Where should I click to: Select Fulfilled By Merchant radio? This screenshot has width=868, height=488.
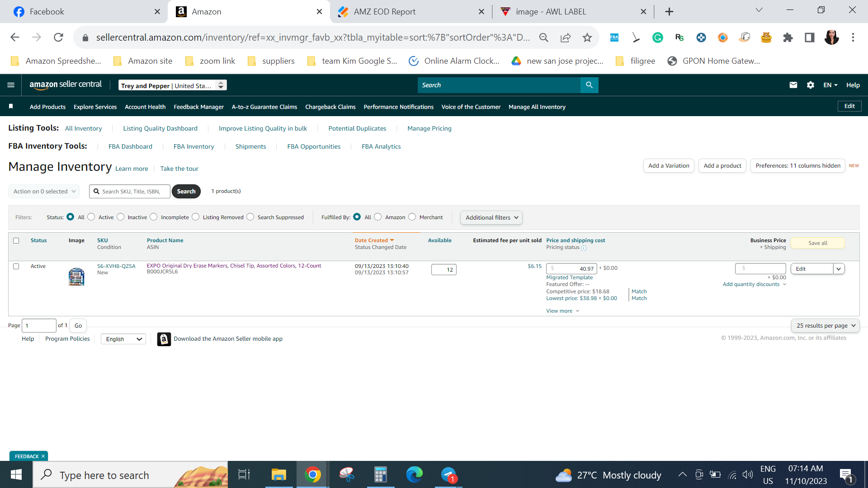coord(412,217)
